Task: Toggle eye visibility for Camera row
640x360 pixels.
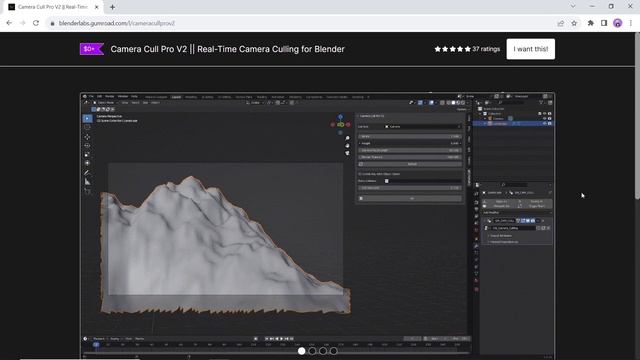Action: 544,118
